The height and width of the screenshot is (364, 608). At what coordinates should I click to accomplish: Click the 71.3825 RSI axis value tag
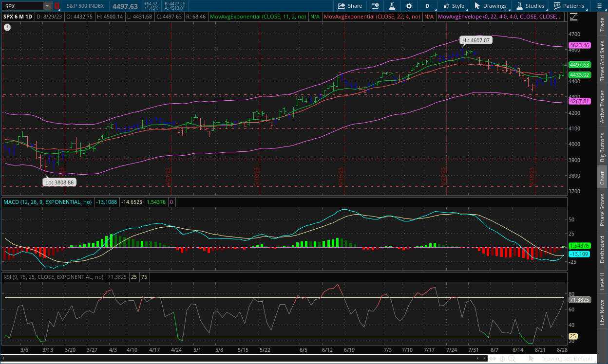pos(580,300)
